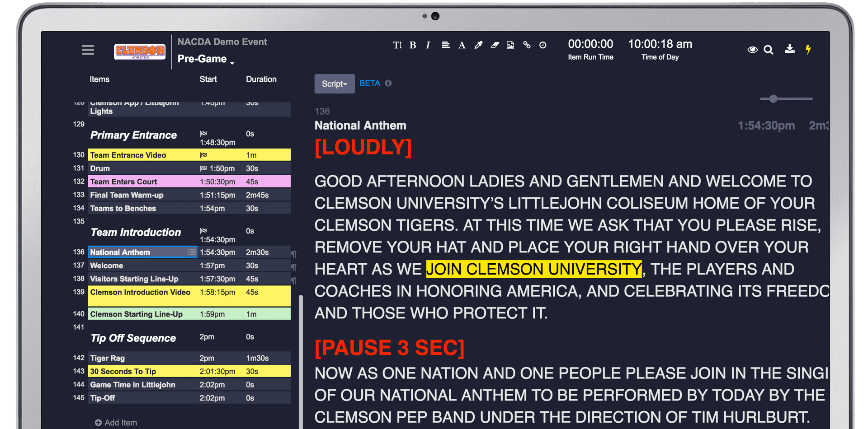This screenshot has height=429, width=868.
Task: Click the flag icon on Team Entrance Video
Action: pos(203,155)
